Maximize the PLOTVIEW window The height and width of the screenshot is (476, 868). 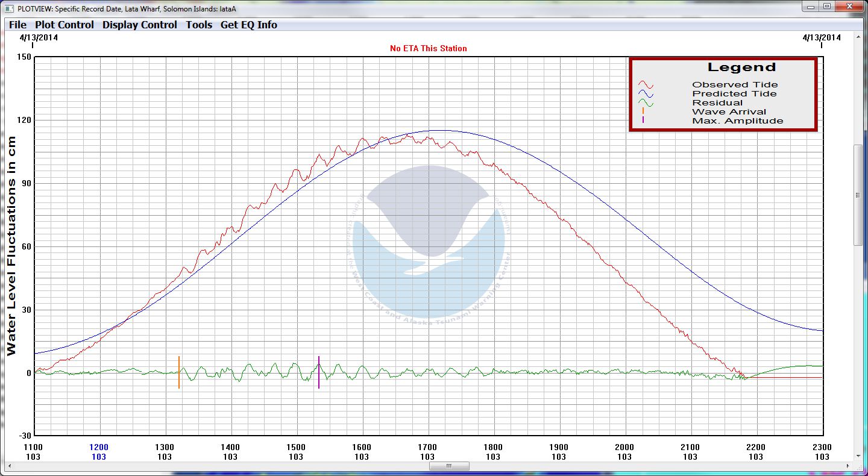click(x=827, y=7)
